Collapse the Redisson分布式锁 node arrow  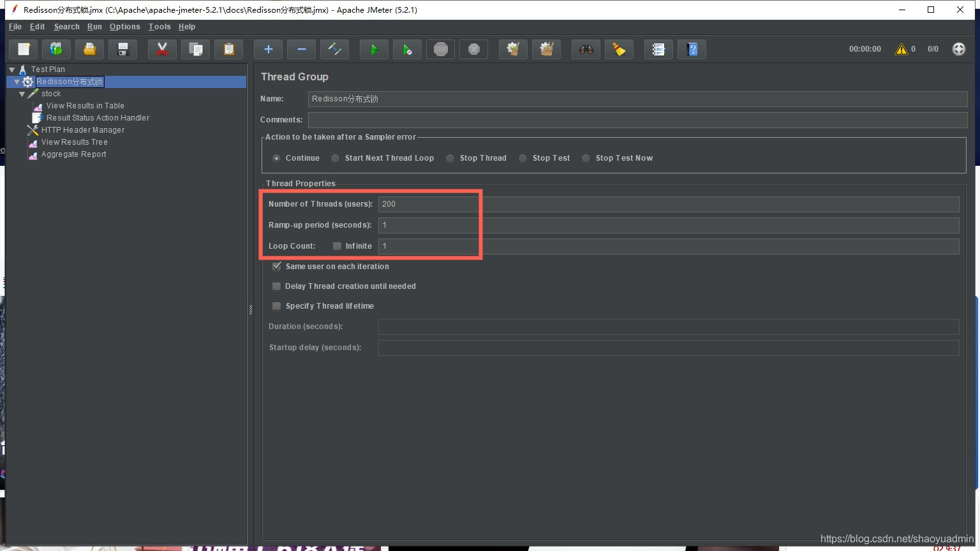(x=17, y=82)
